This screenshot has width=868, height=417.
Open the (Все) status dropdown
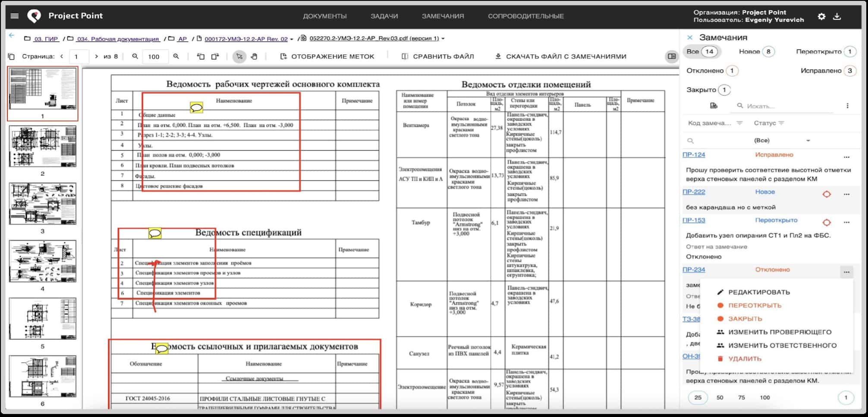click(782, 141)
